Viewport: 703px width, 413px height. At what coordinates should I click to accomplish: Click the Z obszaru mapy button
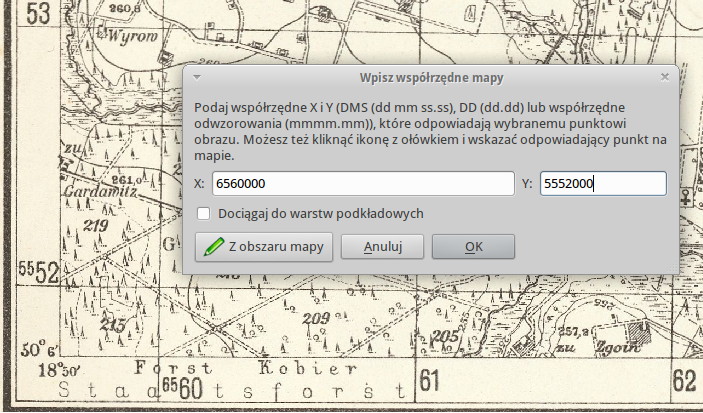point(264,247)
